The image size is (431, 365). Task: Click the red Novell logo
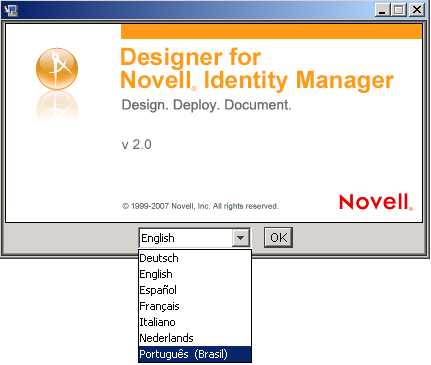pos(376,202)
